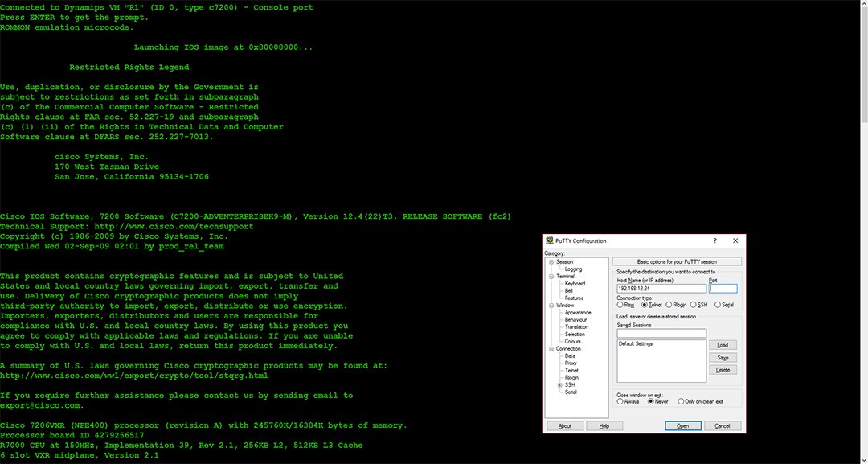Open the Logging category
Viewport: 868px width, 464px height.
coord(574,269)
